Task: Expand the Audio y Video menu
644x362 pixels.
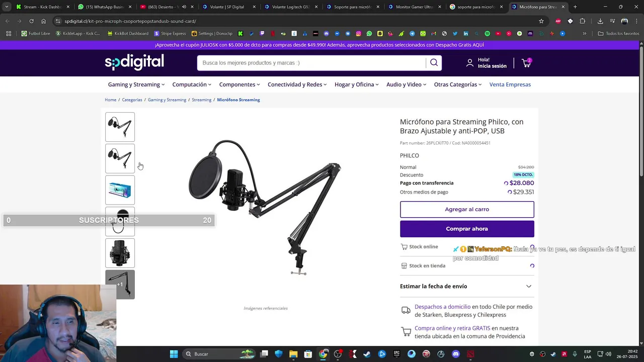Action: pos(407,84)
